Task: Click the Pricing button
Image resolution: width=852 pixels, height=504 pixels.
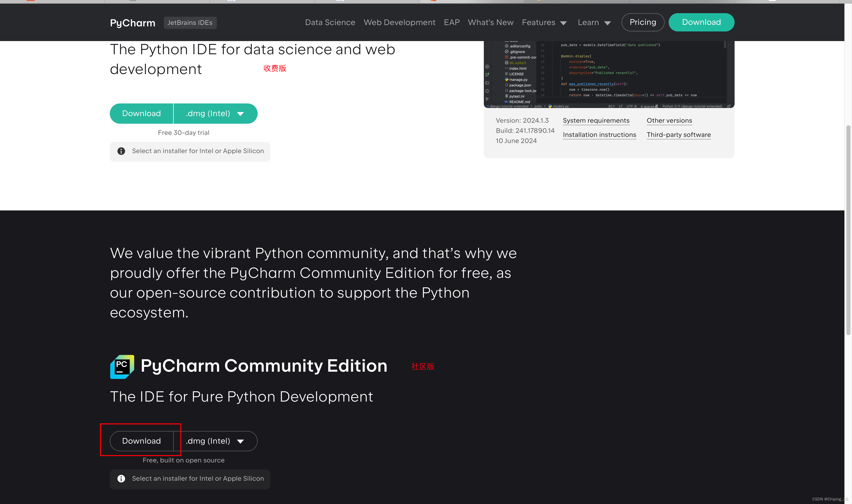Action: (x=643, y=22)
